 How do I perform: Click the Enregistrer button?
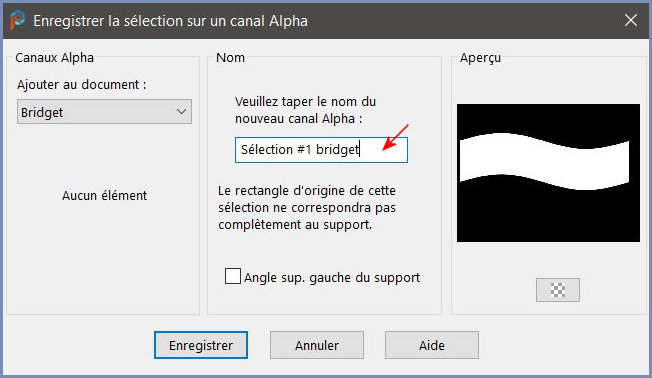(x=201, y=345)
